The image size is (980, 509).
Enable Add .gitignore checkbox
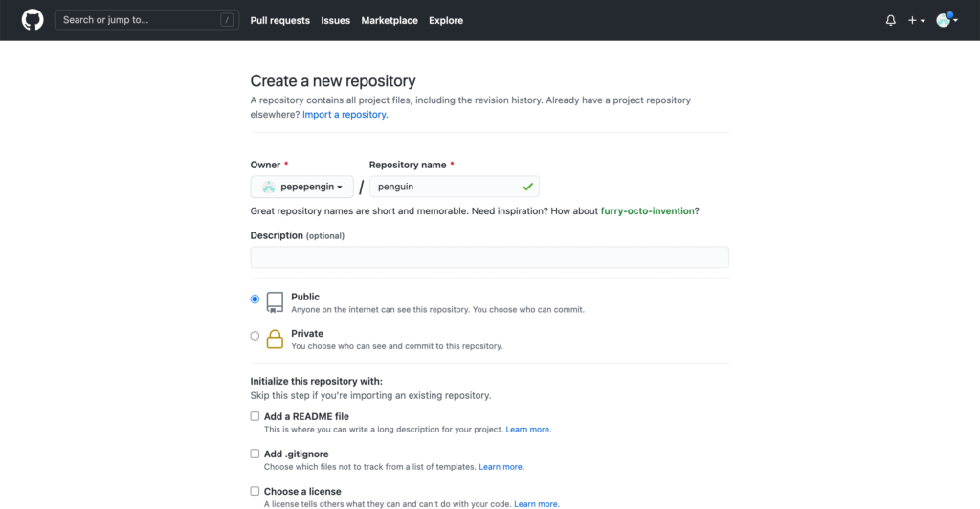pyautogui.click(x=255, y=454)
